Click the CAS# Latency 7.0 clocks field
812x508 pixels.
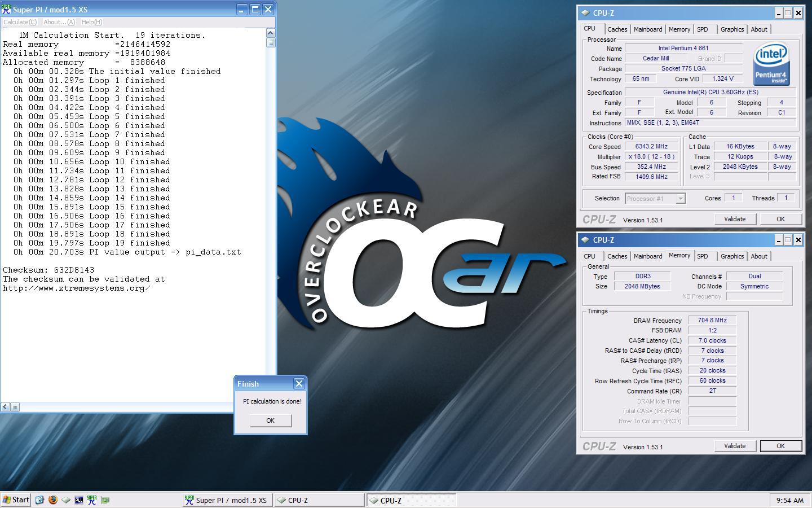click(x=712, y=341)
